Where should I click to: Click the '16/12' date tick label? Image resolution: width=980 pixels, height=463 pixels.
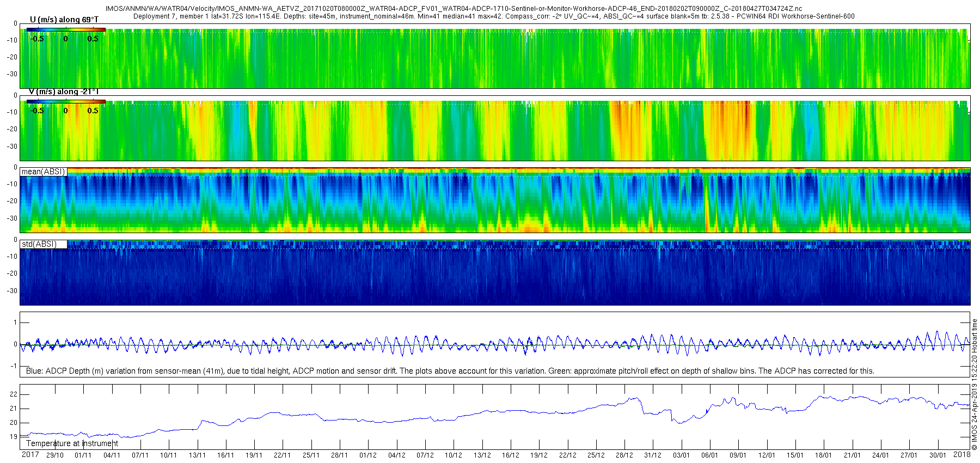(x=510, y=455)
